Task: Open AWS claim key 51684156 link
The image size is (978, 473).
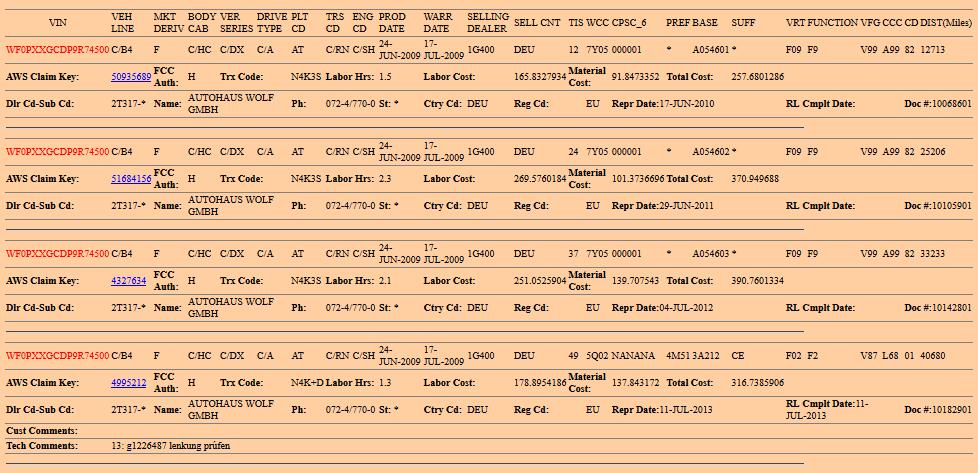Action: tap(131, 178)
